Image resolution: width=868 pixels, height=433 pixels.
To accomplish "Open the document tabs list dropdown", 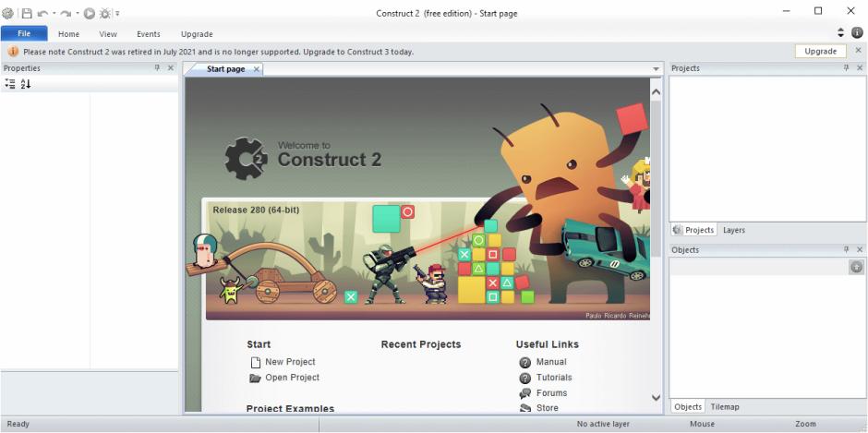I will pyautogui.click(x=656, y=69).
